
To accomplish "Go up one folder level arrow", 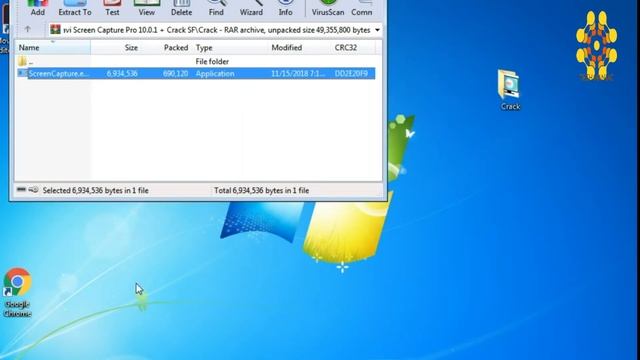I will [27, 29].
